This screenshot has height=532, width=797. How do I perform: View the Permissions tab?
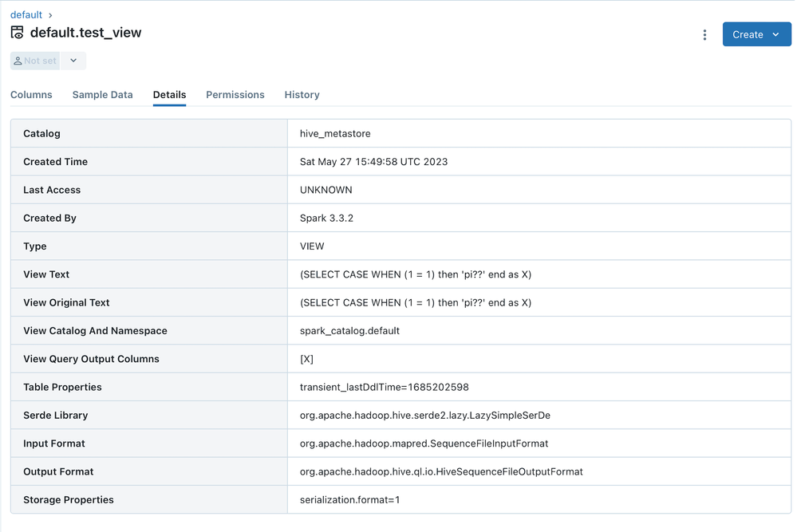click(235, 95)
